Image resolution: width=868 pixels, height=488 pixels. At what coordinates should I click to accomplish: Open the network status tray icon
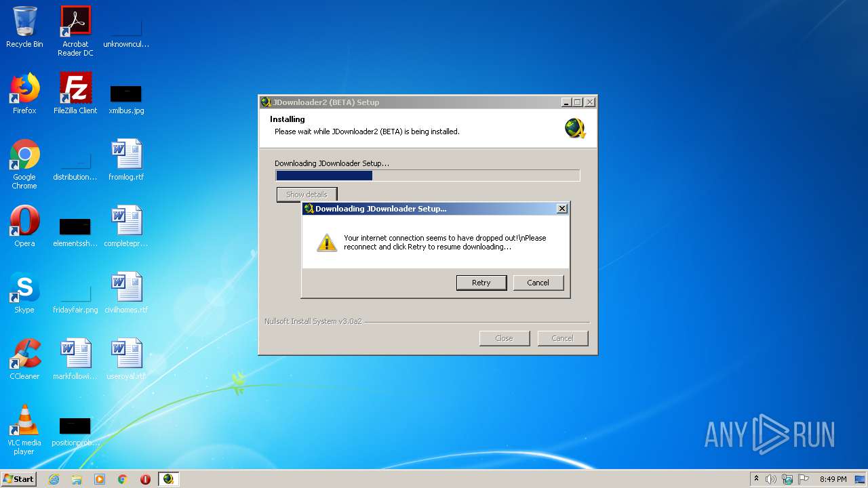787,479
